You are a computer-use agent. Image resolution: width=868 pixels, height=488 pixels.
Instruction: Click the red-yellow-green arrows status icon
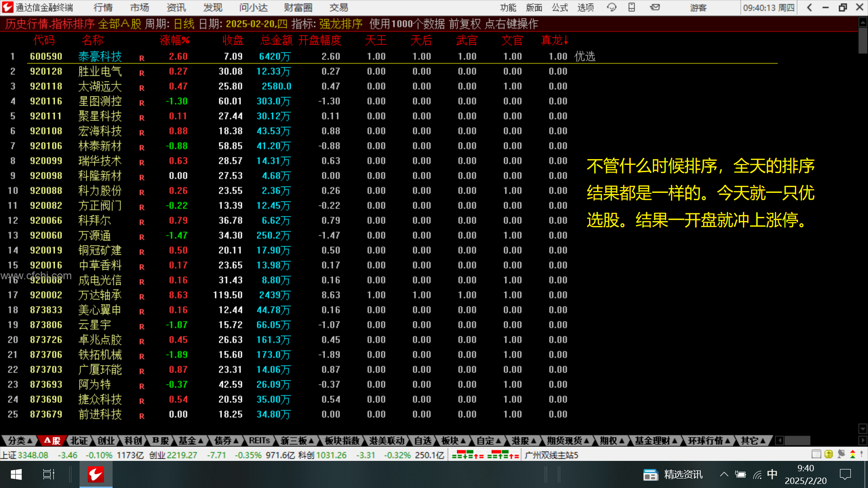(853, 455)
